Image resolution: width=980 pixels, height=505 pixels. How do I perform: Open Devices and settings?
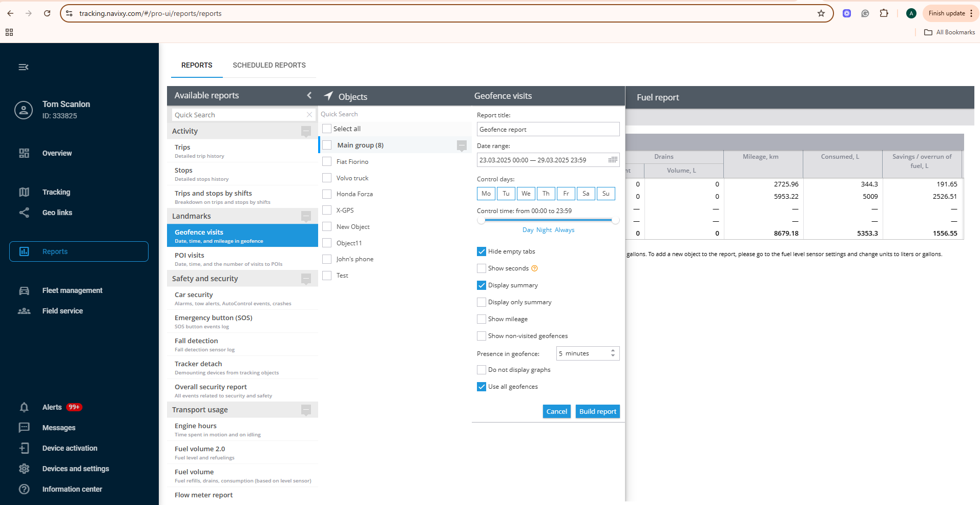[75, 469]
